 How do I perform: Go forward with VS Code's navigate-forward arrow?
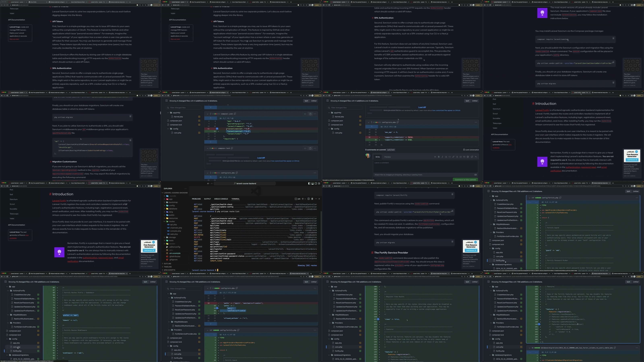point(211,183)
